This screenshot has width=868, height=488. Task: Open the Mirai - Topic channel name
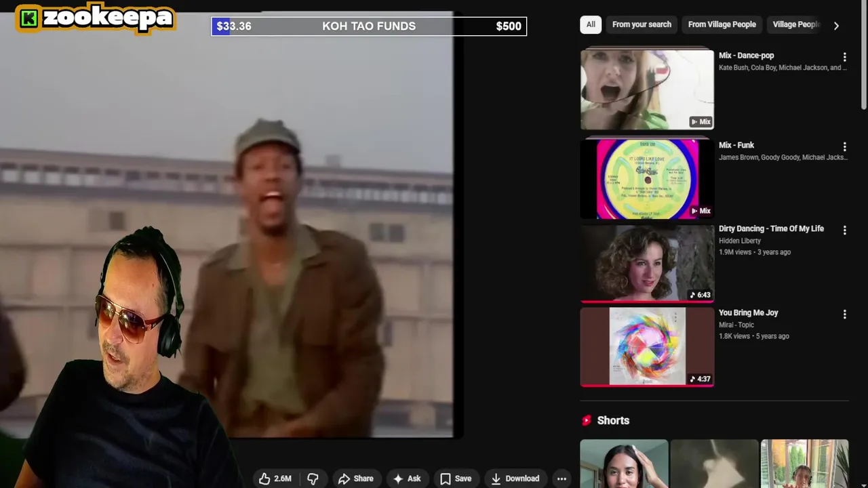(736, 325)
